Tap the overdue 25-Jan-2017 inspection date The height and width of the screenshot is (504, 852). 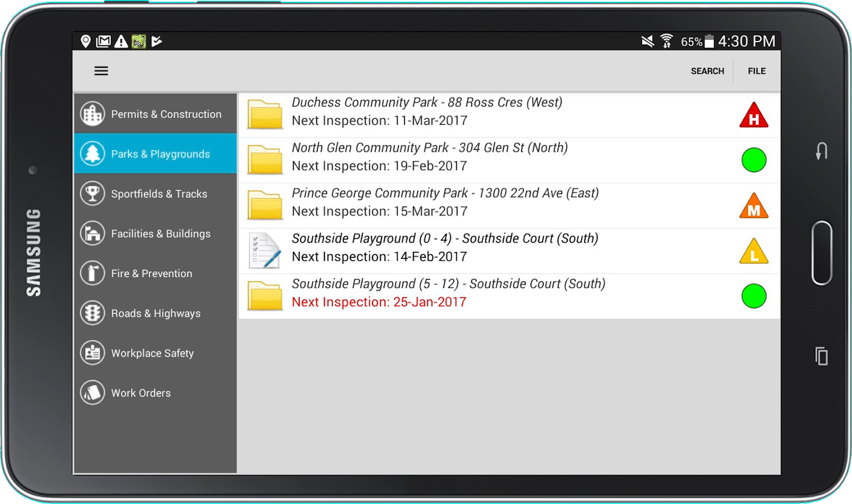[379, 302]
